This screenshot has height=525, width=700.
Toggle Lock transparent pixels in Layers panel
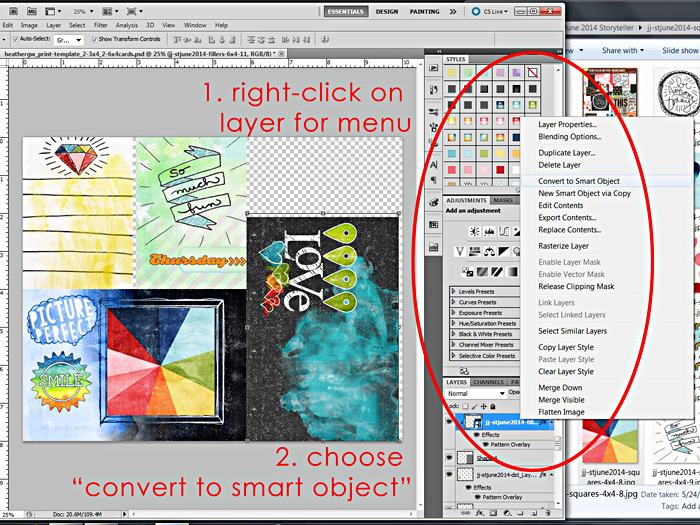pyautogui.click(x=466, y=407)
